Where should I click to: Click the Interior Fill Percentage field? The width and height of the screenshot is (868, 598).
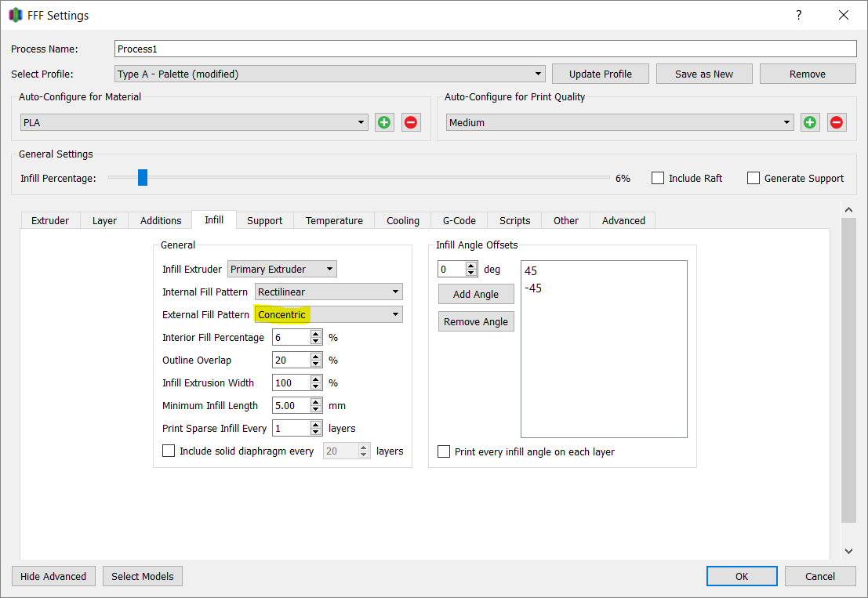(291, 337)
